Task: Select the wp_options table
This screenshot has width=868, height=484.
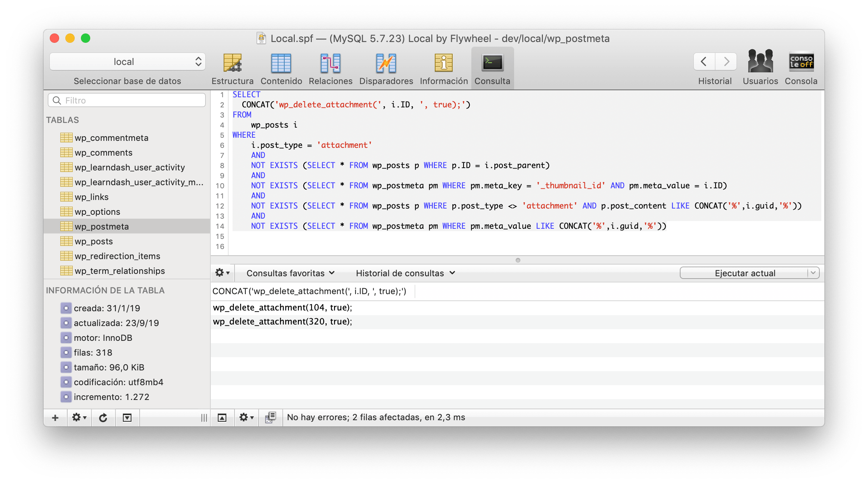Action: coord(97,212)
